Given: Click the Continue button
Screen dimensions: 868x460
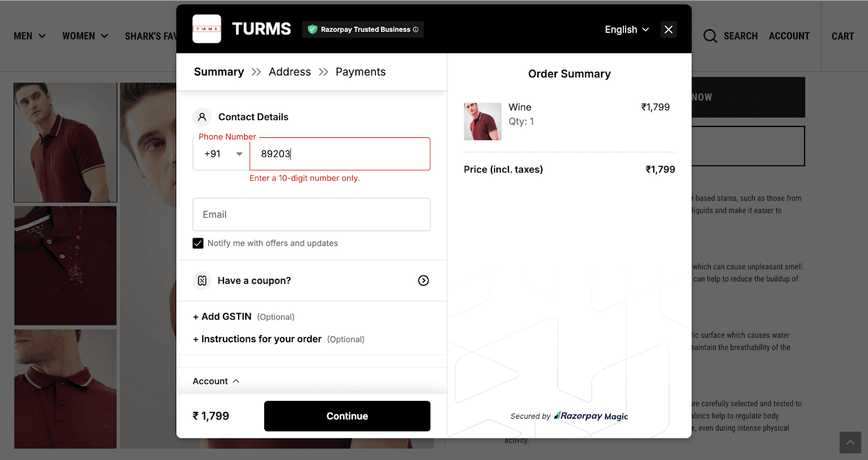Looking at the screenshot, I should 347,416.
